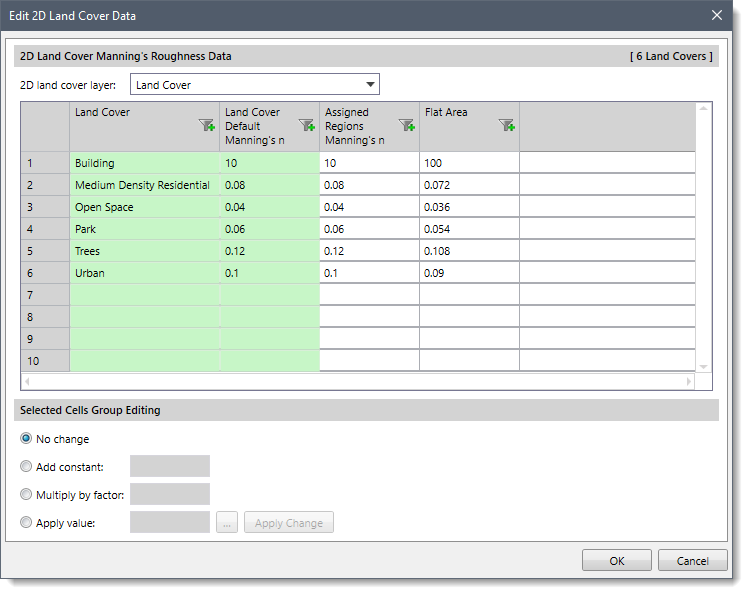This screenshot has width=748, height=594.
Task: Click the ellipsis browse button beside Apply value
Action: [227, 522]
